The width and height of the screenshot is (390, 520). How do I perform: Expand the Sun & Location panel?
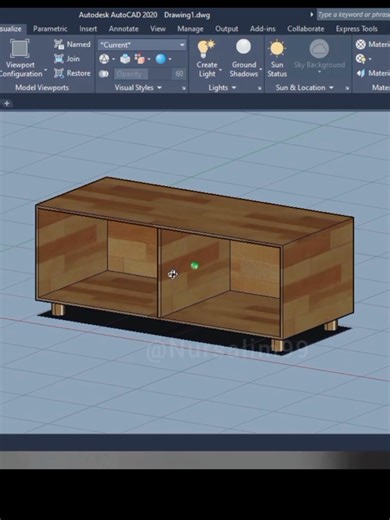[x=304, y=88]
